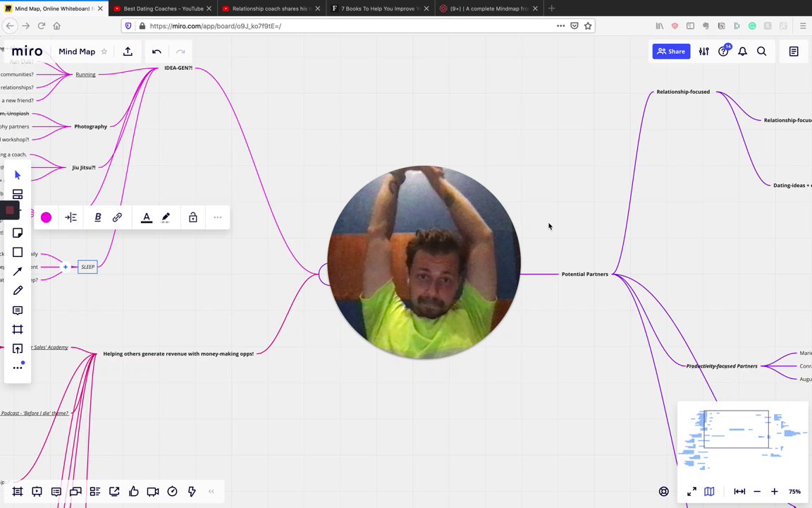The width and height of the screenshot is (812, 508).
Task: Add a link to the node
Action: point(117,217)
